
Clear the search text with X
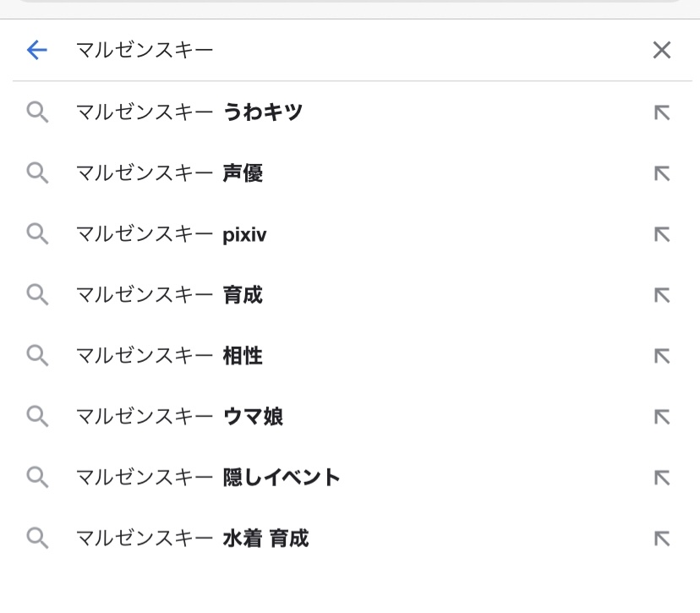click(661, 51)
